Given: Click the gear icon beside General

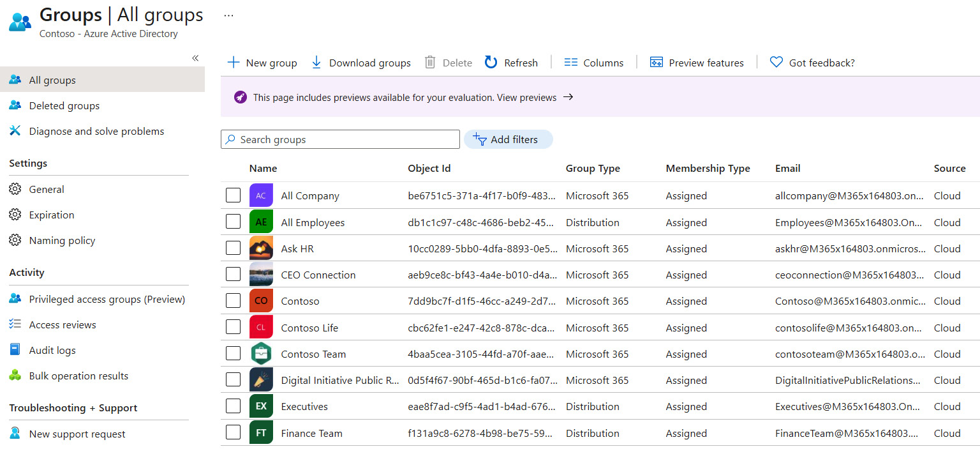Looking at the screenshot, I should pos(15,189).
